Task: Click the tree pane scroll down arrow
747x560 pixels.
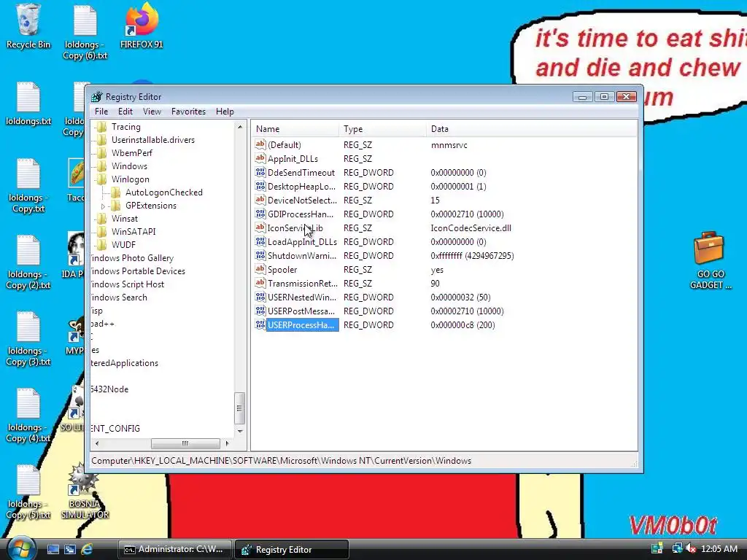Action: 240,431
